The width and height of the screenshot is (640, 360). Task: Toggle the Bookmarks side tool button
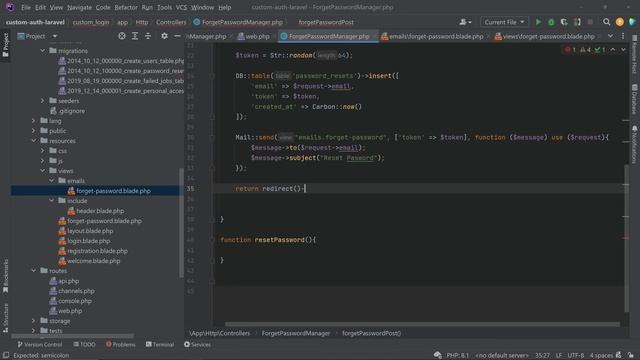(5, 276)
